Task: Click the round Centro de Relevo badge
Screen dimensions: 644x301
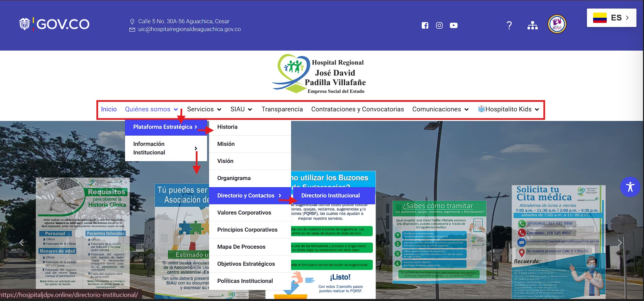Action: (x=557, y=24)
